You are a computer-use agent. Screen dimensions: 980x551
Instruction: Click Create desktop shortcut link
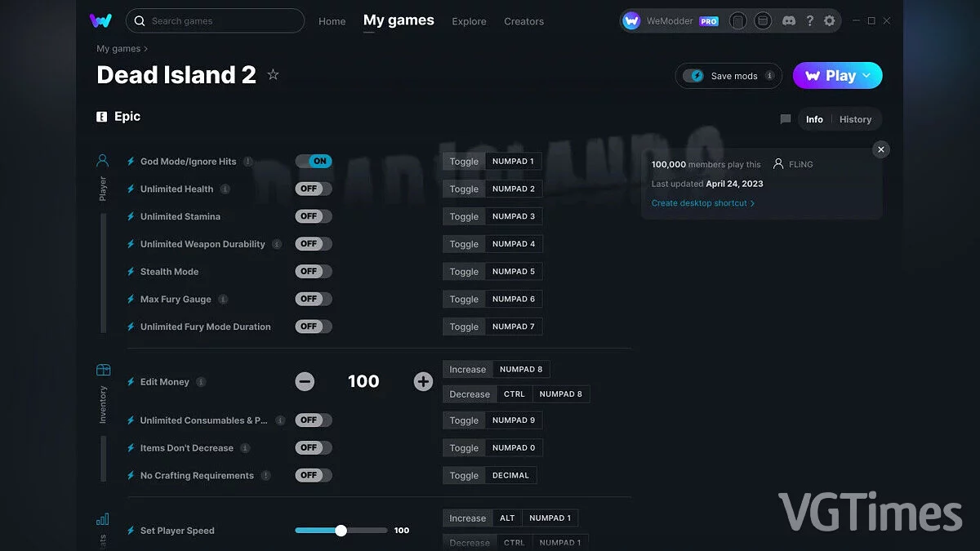click(x=702, y=203)
